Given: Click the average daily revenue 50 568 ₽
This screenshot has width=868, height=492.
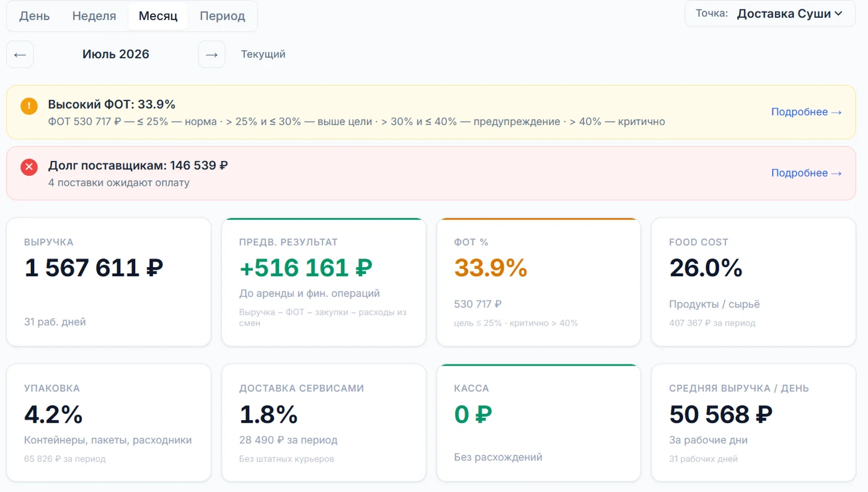Looking at the screenshot, I should [x=721, y=415].
